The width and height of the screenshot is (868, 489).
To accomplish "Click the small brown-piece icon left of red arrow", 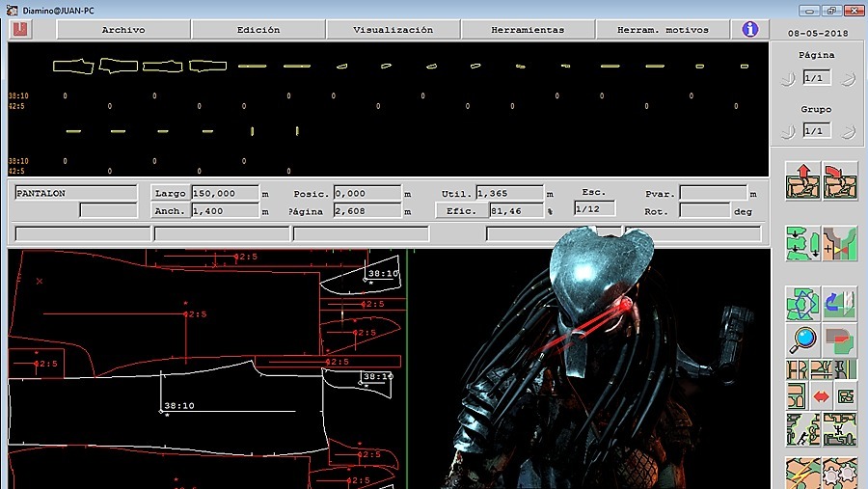I will pos(798,396).
